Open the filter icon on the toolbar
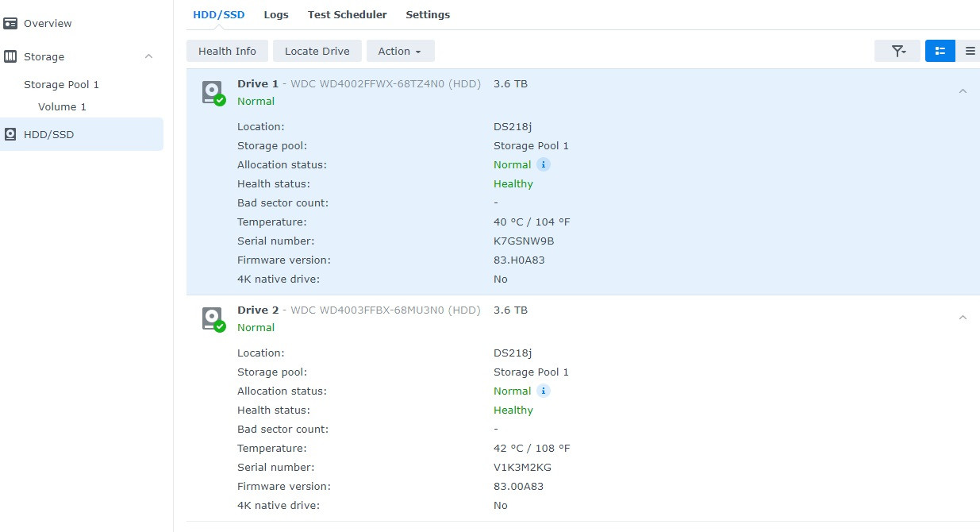 [897, 50]
